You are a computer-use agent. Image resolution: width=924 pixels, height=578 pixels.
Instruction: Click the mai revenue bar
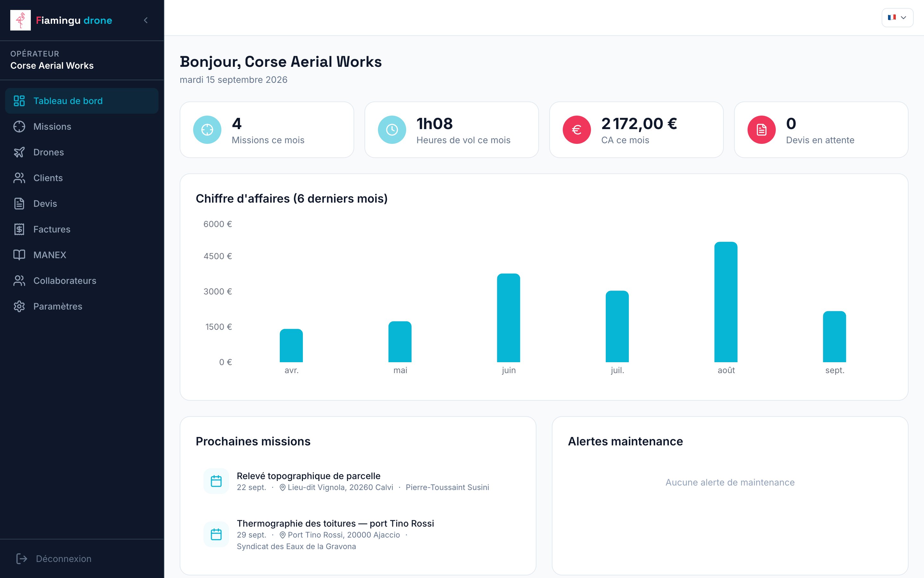pos(400,342)
